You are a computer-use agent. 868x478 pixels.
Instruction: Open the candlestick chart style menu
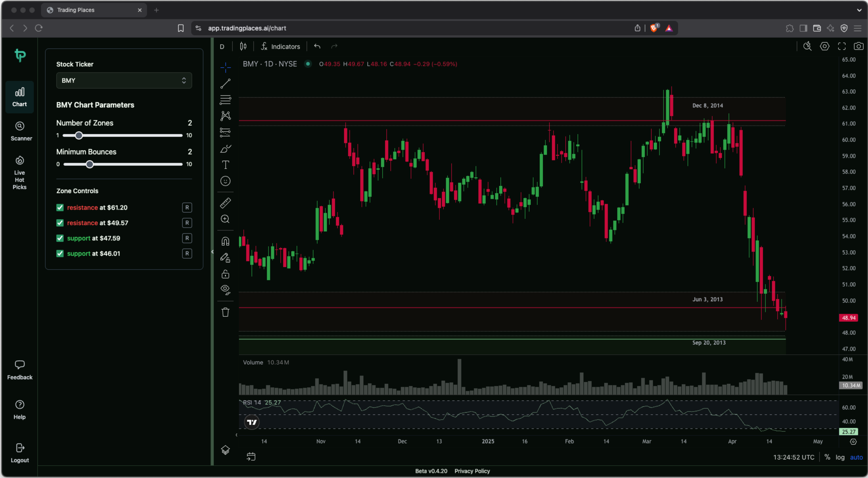243,46
